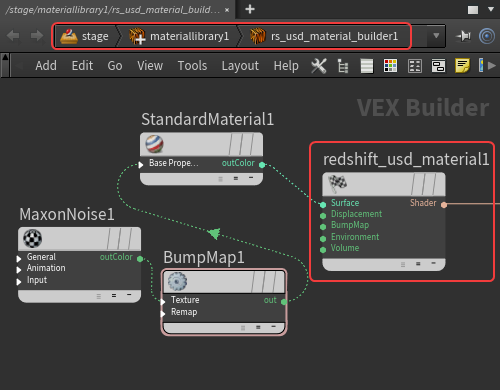
Task: Open the pane tab options arrow
Action: coord(491,9)
